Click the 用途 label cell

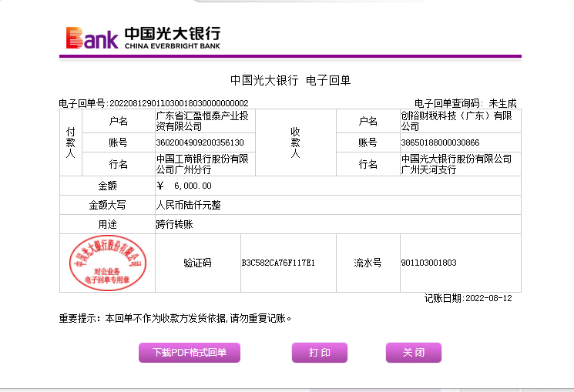(107, 224)
